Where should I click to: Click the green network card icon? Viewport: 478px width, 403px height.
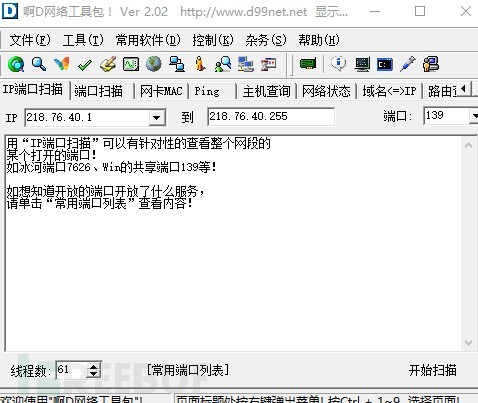click(x=308, y=63)
